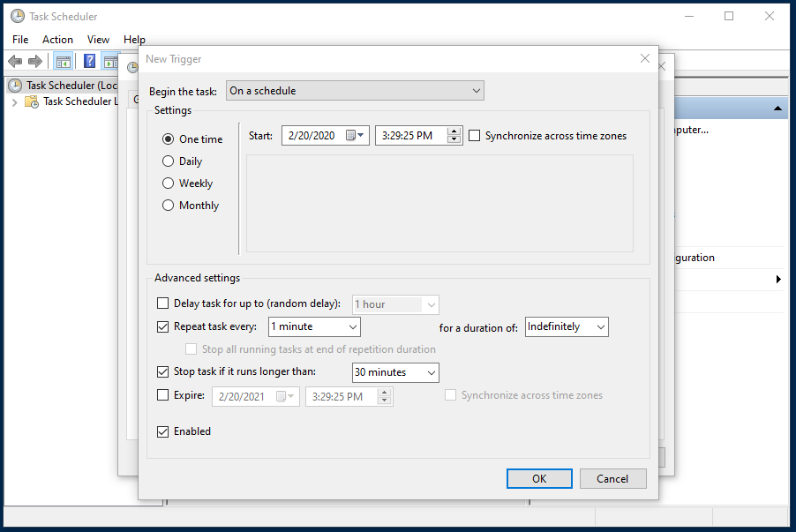796x532 pixels.
Task: Check the Expire checkbox
Action: coord(162,395)
